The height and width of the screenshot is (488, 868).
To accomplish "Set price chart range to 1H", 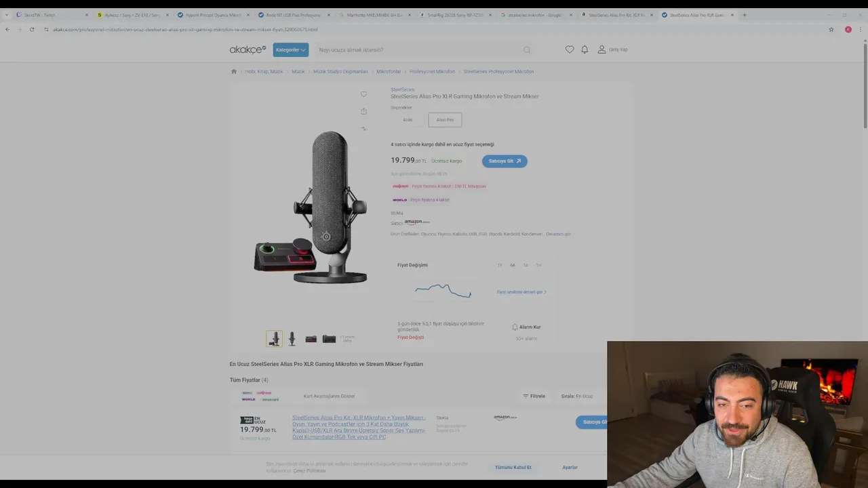I will click(538, 265).
